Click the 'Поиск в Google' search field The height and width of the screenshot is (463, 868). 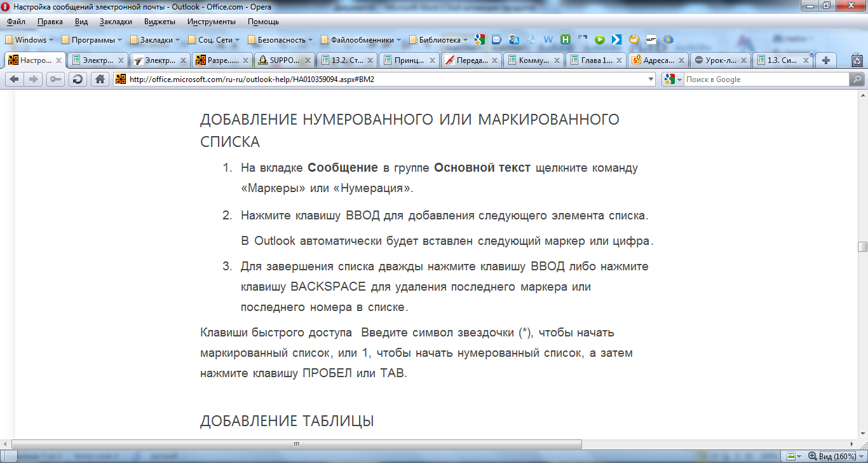coord(766,79)
